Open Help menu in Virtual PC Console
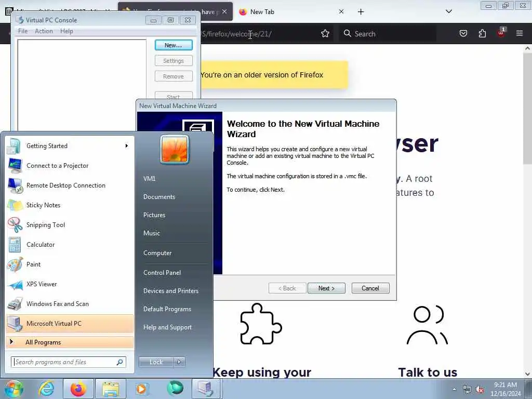This screenshot has width=532, height=399. coord(66,31)
